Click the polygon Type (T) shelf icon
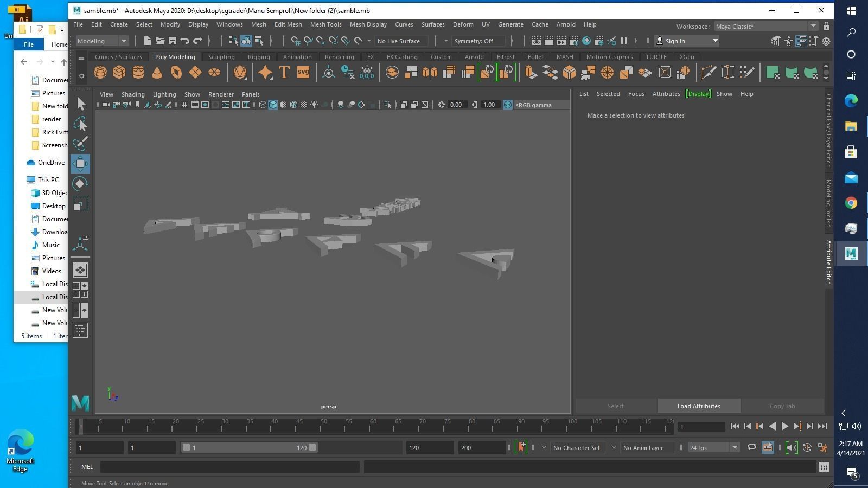 (284, 72)
